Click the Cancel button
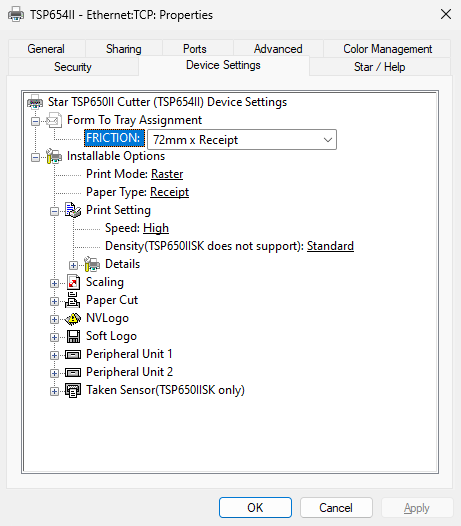 (x=336, y=508)
